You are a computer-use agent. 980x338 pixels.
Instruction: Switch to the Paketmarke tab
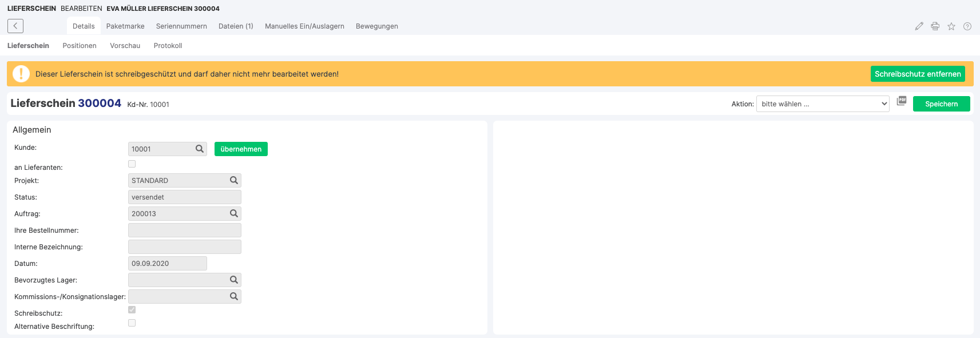[x=125, y=26]
